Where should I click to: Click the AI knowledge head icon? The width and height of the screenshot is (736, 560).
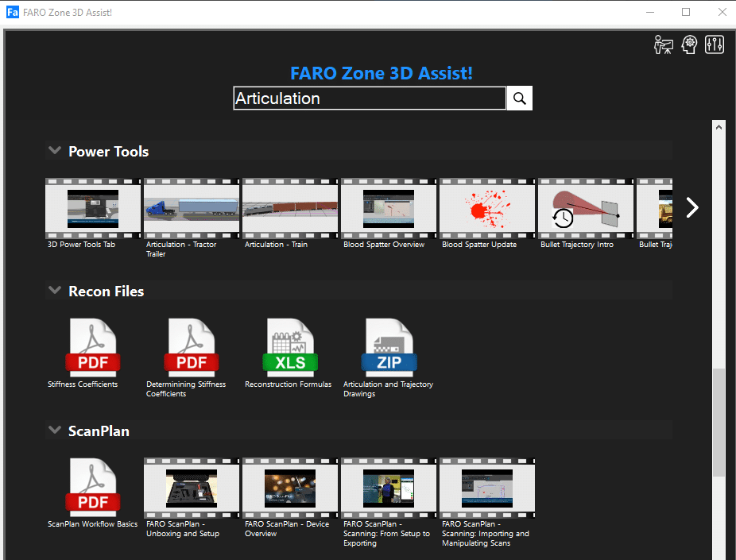click(x=688, y=44)
